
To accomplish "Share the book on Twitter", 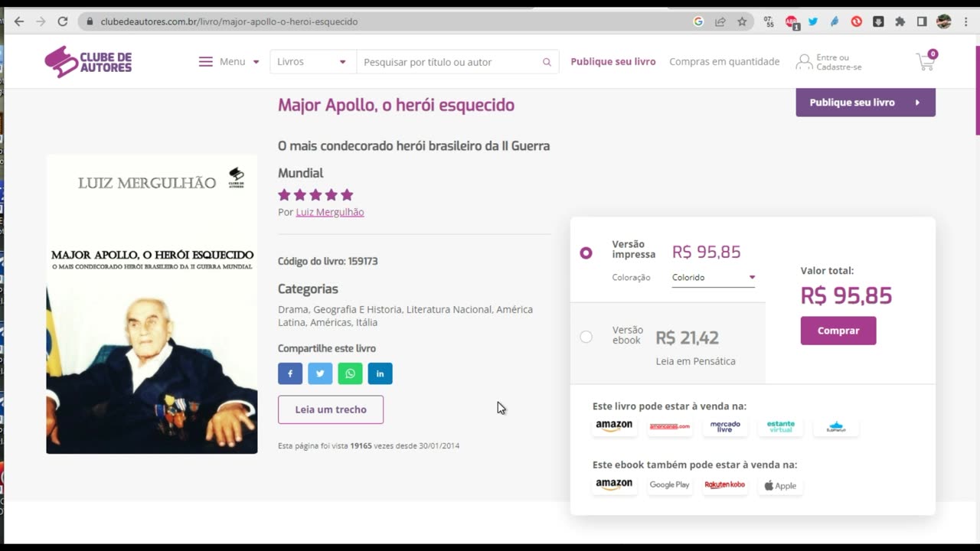I will tap(320, 373).
